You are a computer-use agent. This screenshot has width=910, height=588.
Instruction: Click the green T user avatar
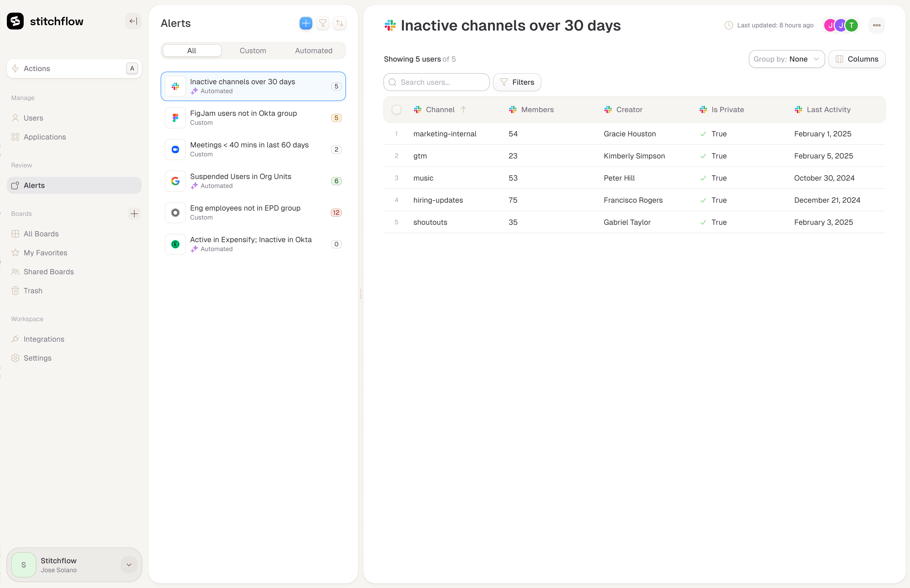point(851,25)
